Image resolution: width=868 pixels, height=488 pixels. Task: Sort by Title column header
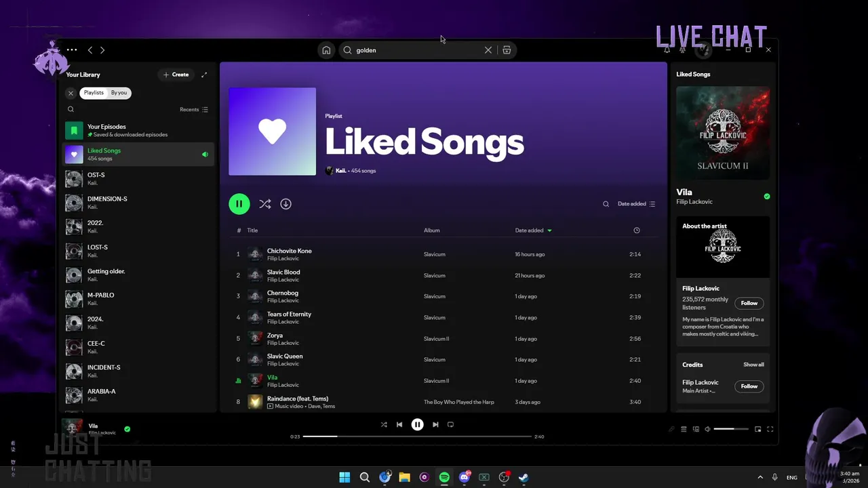(x=252, y=230)
